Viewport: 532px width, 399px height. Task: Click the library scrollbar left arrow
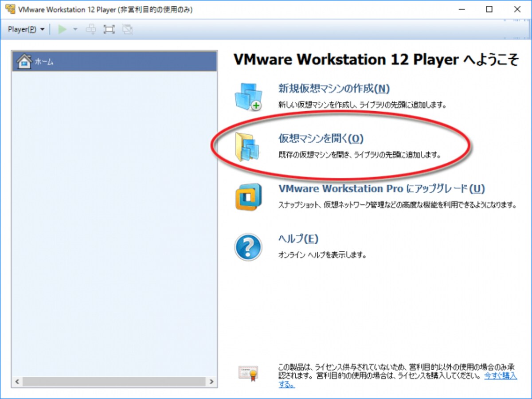click(x=18, y=381)
